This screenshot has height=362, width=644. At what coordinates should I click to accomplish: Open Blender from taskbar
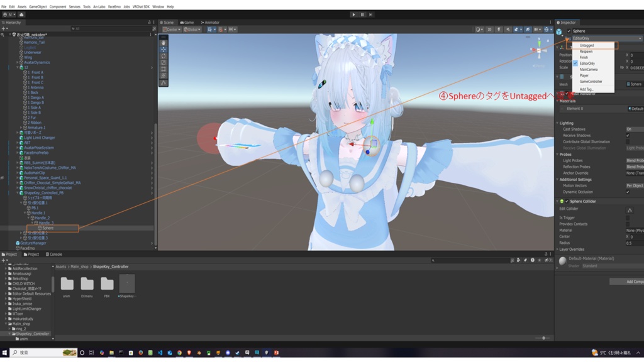click(x=199, y=353)
